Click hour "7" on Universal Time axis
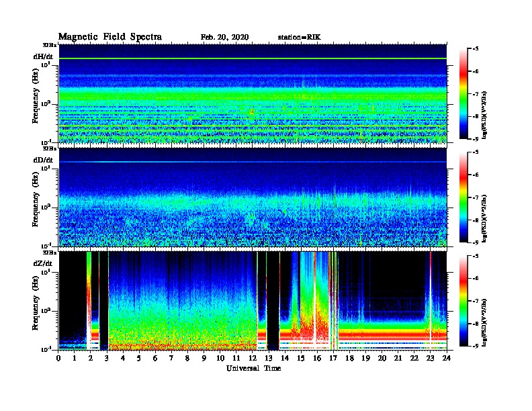The height and width of the screenshot is (411, 532). point(172,358)
